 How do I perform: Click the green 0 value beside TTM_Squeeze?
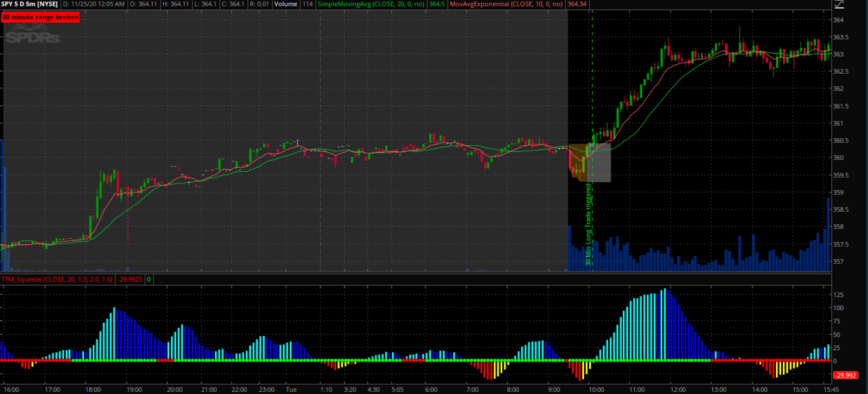149,279
